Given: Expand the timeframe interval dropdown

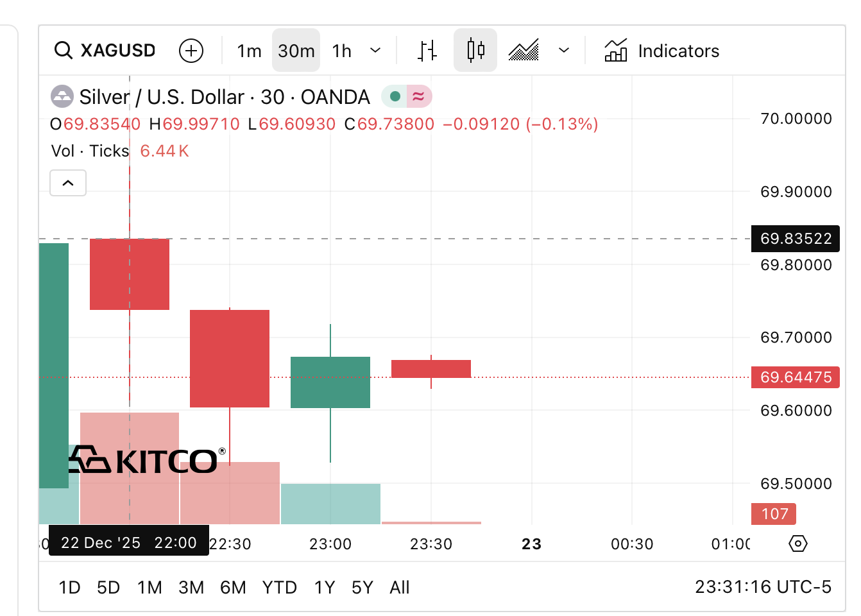Looking at the screenshot, I should (376, 51).
